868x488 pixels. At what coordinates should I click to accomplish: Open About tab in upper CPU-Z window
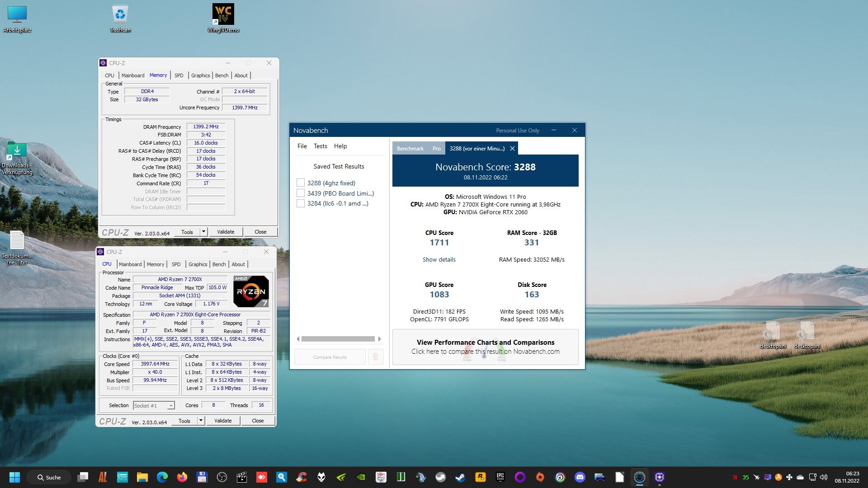click(241, 75)
